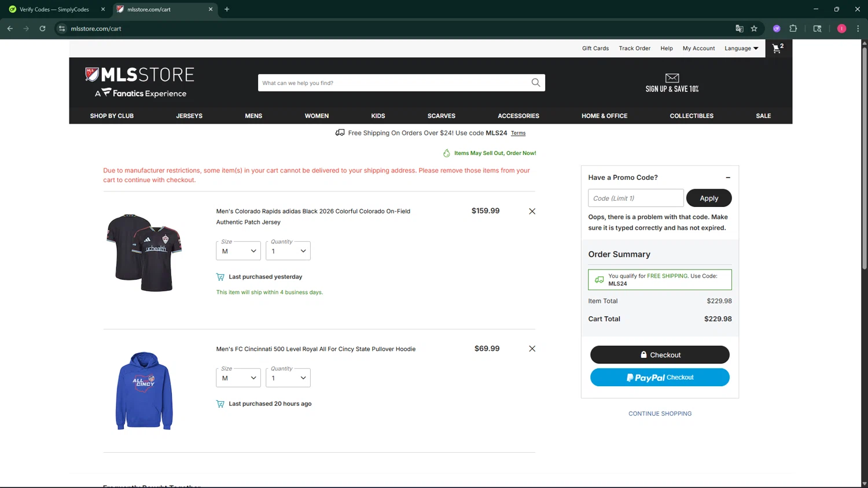Click the purple extension icon in toolbar

(777, 28)
